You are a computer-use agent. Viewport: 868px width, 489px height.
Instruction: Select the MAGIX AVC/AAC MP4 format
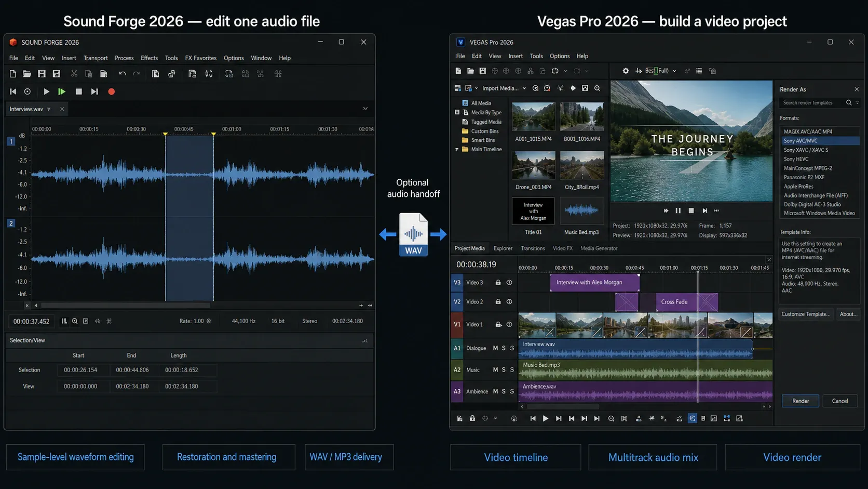[820, 132]
